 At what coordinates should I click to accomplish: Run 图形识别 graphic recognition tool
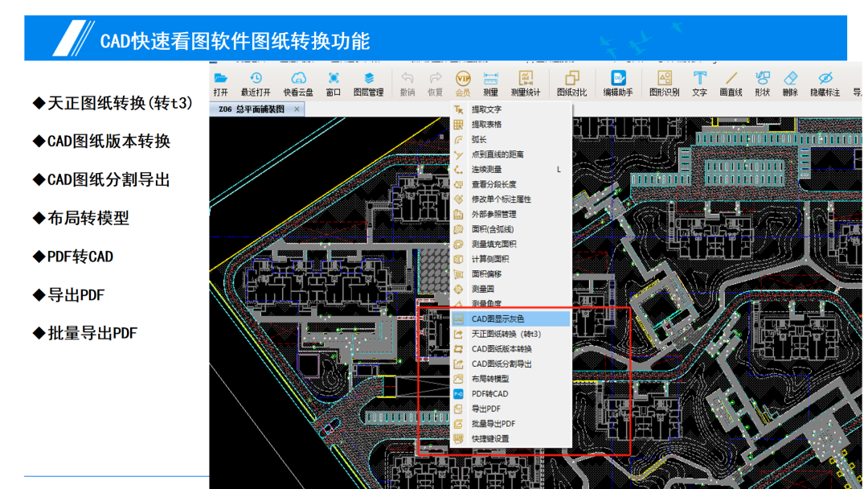pyautogui.click(x=665, y=83)
